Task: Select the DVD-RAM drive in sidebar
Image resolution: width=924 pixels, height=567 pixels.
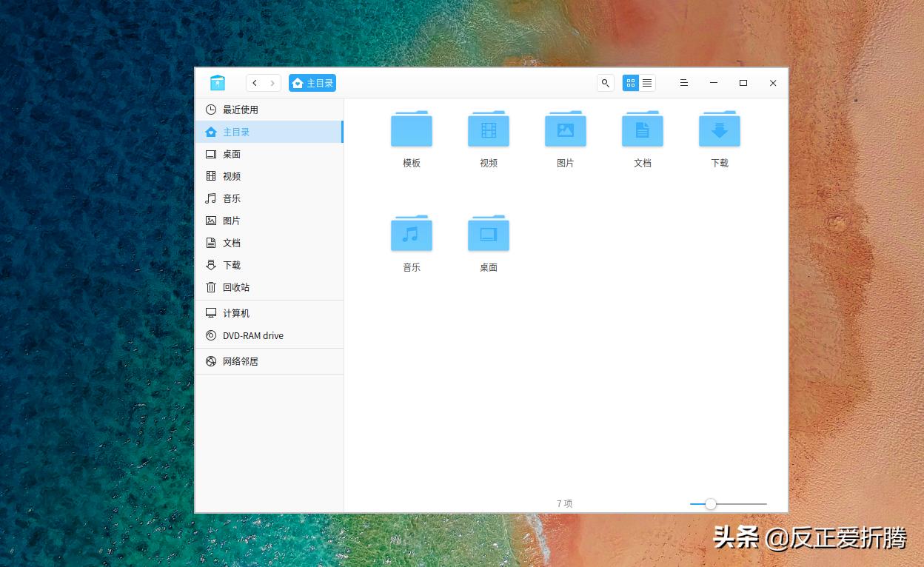Action: (252, 335)
